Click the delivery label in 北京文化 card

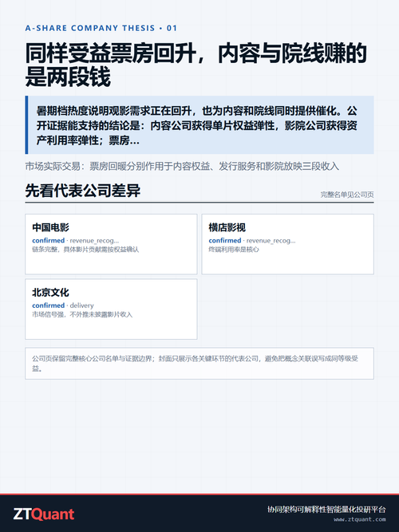click(x=82, y=305)
